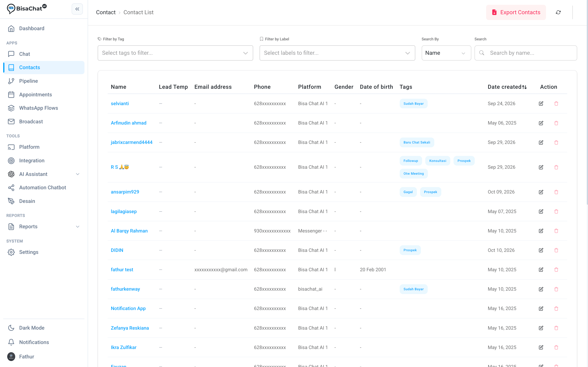Edit the ansarpim929 contact
This screenshot has height=367, width=588.
541,192
